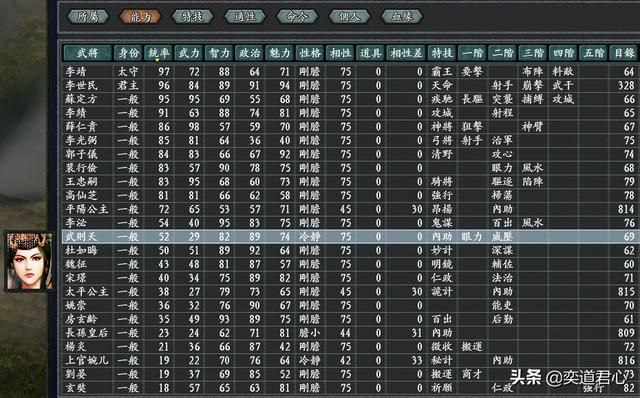Select officer 平陽公主 row
This screenshot has height=398, width=640.
(351, 209)
